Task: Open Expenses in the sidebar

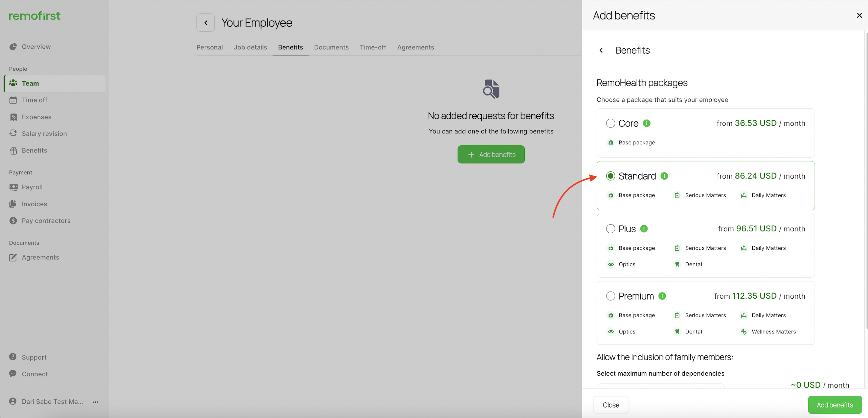Action: coord(55,117)
